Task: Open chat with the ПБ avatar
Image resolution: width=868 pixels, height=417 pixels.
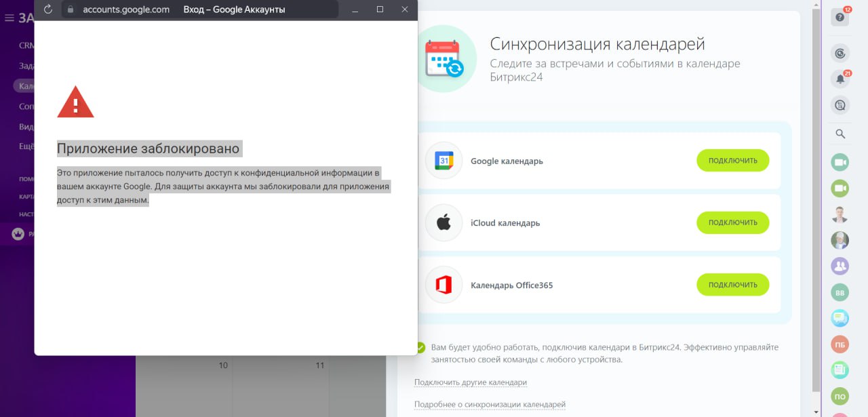Action: click(840, 344)
